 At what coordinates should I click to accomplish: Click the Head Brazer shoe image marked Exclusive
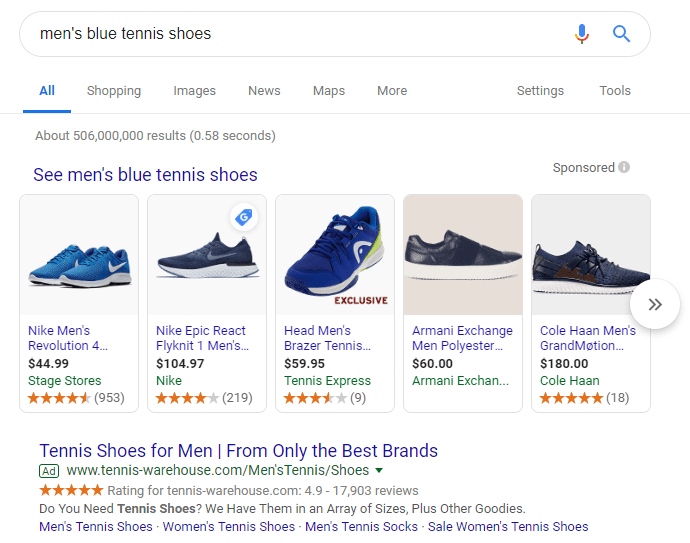335,255
